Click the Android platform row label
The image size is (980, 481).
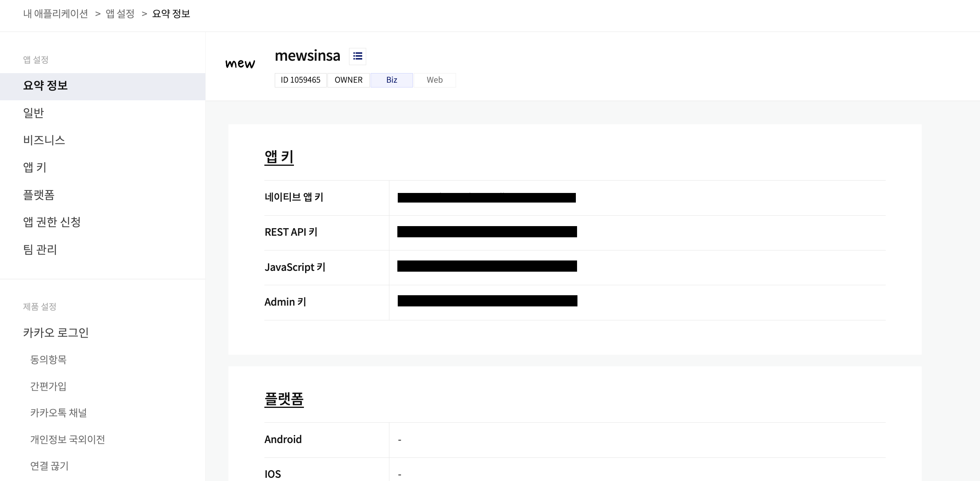tap(283, 439)
